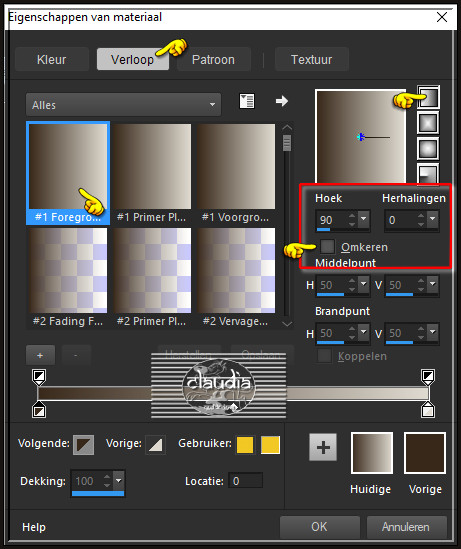
Task: Toggle the Koppelen checkbox
Action: [324, 356]
